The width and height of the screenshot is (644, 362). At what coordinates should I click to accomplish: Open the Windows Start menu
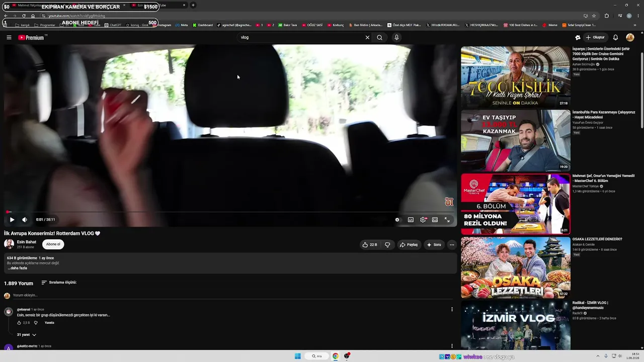(297, 356)
